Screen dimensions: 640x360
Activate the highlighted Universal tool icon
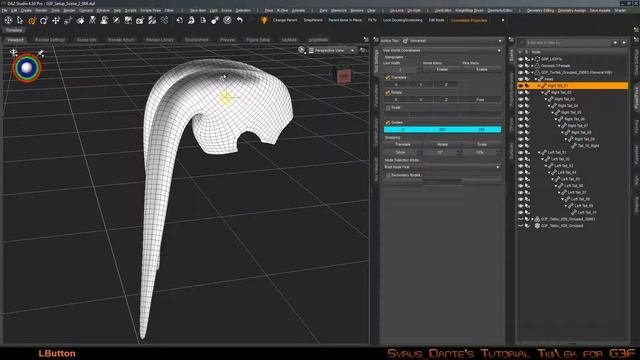[x=32, y=20]
